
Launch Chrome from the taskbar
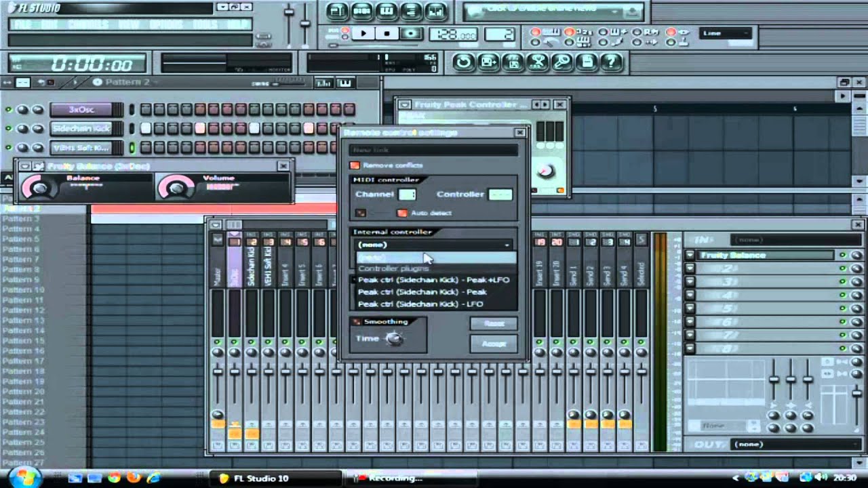click(114, 478)
